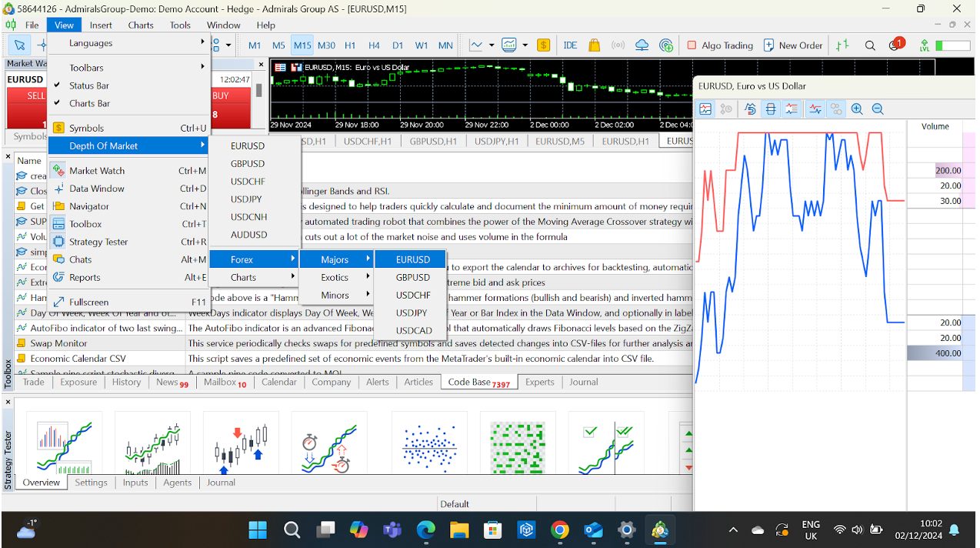Zoom in the Depth of Market chart
Screen dimensions: 980x548
(857, 109)
